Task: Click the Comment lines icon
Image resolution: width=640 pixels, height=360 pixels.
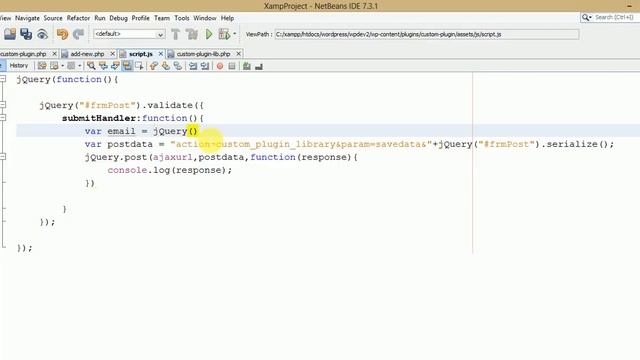Action: [x=247, y=66]
